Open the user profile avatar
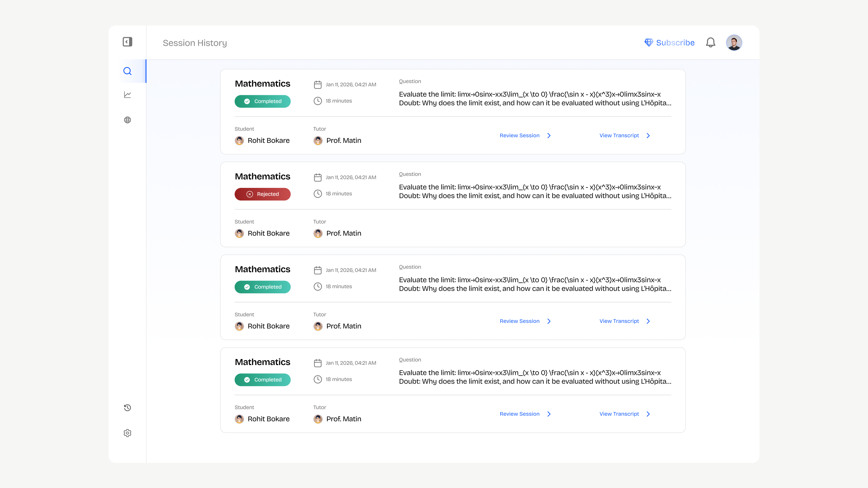This screenshot has height=488, width=868. click(x=734, y=43)
